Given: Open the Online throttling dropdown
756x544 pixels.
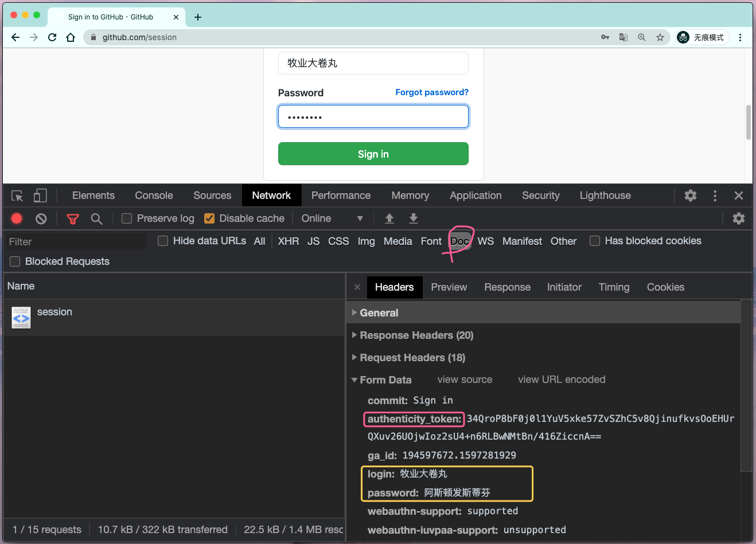Looking at the screenshot, I should pyautogui.click(x=332, y=218).
